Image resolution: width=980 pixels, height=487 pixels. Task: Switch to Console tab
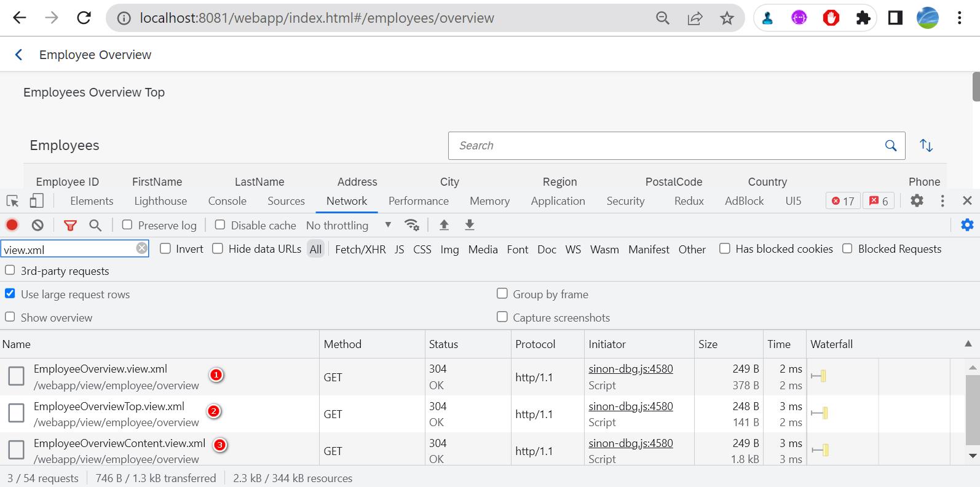point(227,201)
